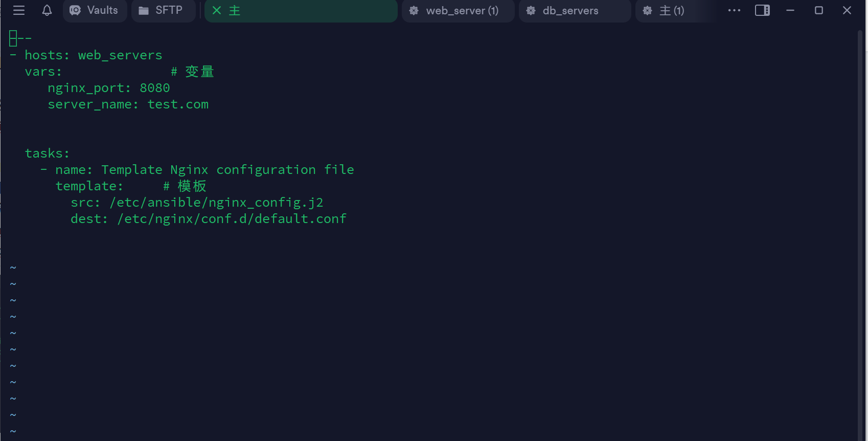Click on 'nginx_port: 8080' text
The width and height of the screenshot is (868, 441).
[109, 88]
